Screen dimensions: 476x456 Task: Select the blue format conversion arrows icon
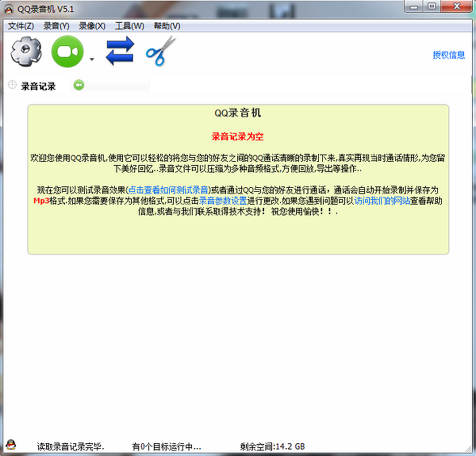coord(120,51)
